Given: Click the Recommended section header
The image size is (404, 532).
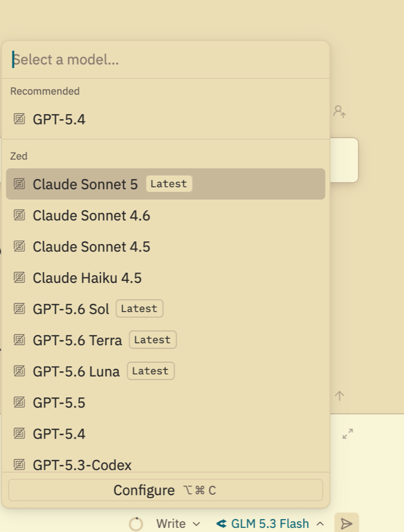Looking at the screenshot, I should coord(45,91).
